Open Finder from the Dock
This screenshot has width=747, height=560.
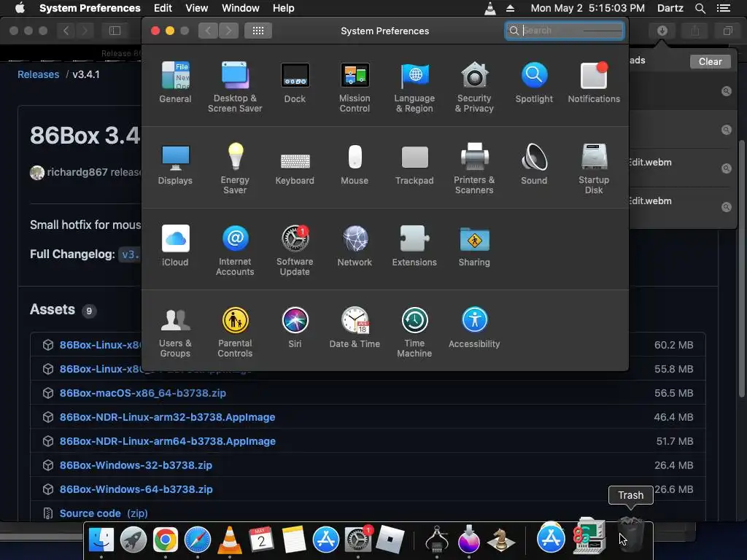click(x=101, y=540)
